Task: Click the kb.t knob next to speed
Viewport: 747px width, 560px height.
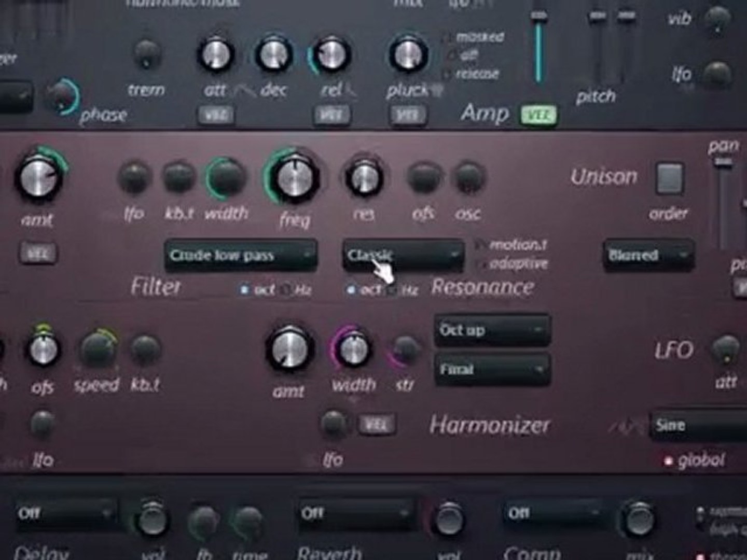Action: coord(145,349)
